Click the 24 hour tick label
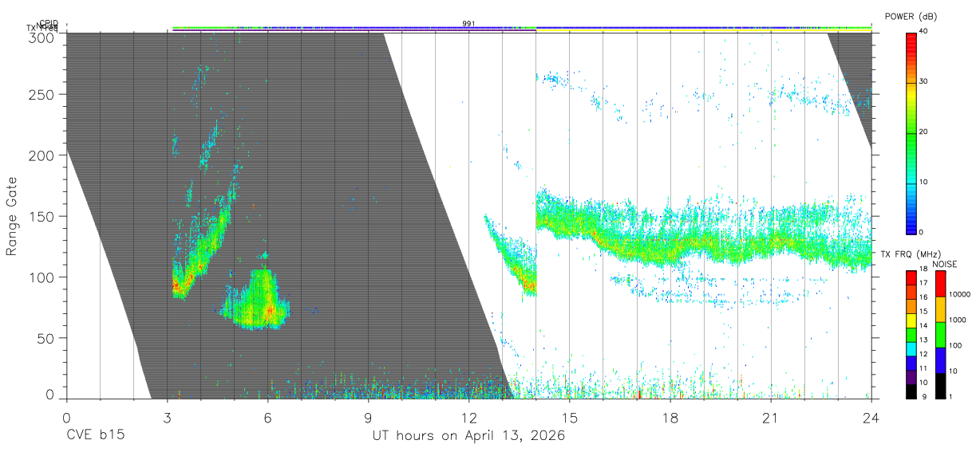 (x=871, y=417)
